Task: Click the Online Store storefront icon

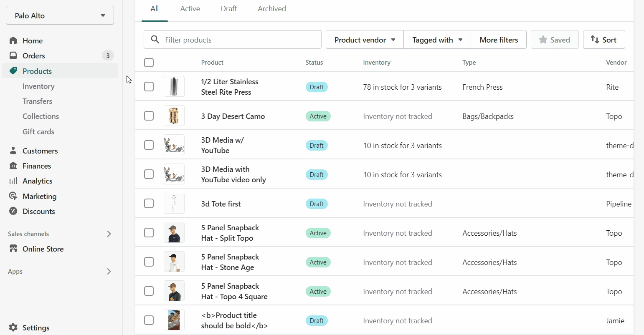Action: tap(13, 249)
